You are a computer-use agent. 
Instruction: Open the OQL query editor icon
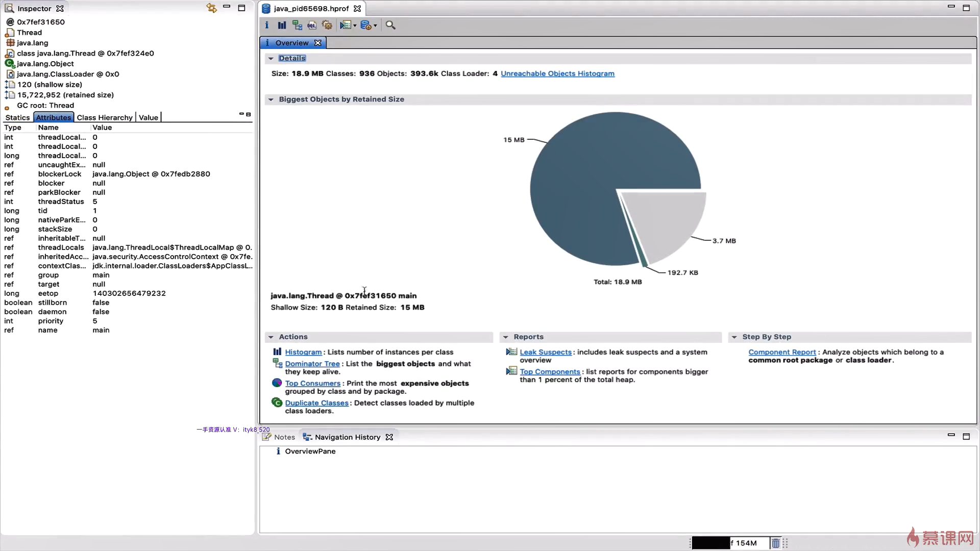(x=312, y=25)
